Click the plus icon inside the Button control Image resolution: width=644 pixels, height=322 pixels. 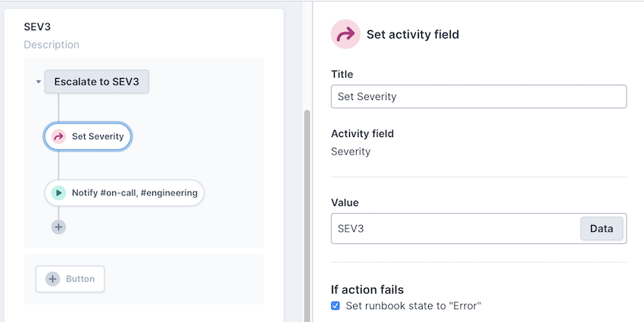52,279
